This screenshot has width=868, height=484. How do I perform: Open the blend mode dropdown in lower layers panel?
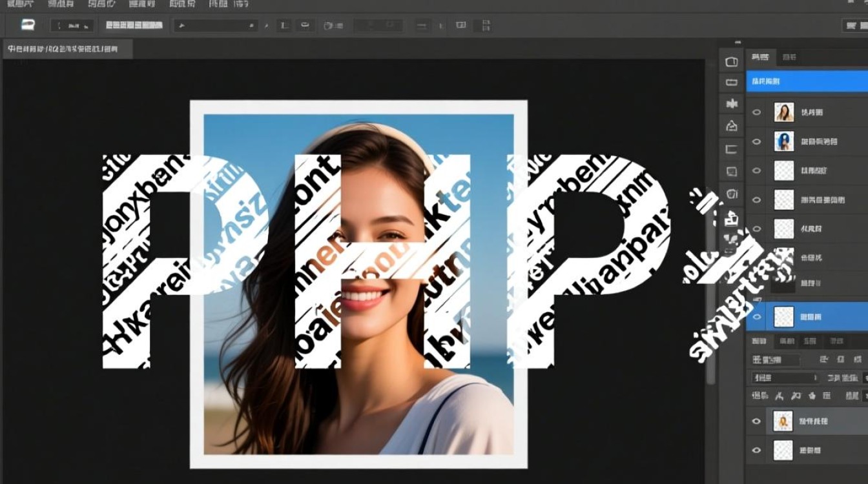785,378
